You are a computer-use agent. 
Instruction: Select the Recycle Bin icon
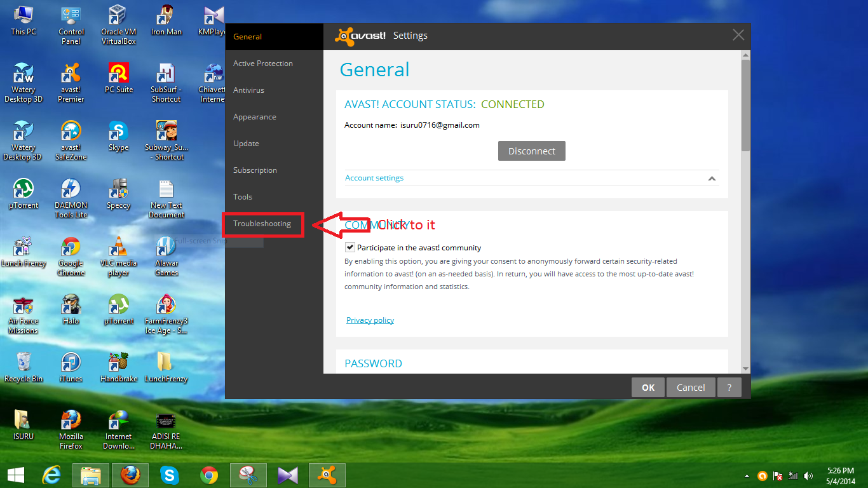(24, 367)
